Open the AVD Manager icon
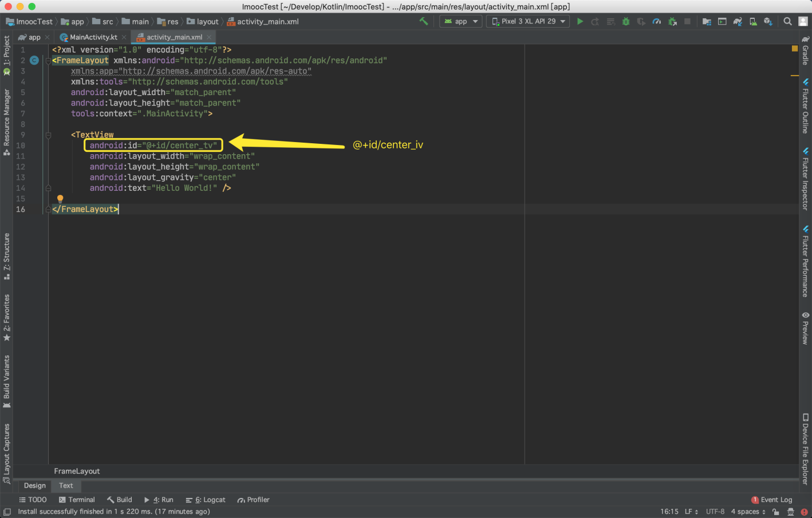Viewport: 812px width, 518px height. click(x=753, y=21)
